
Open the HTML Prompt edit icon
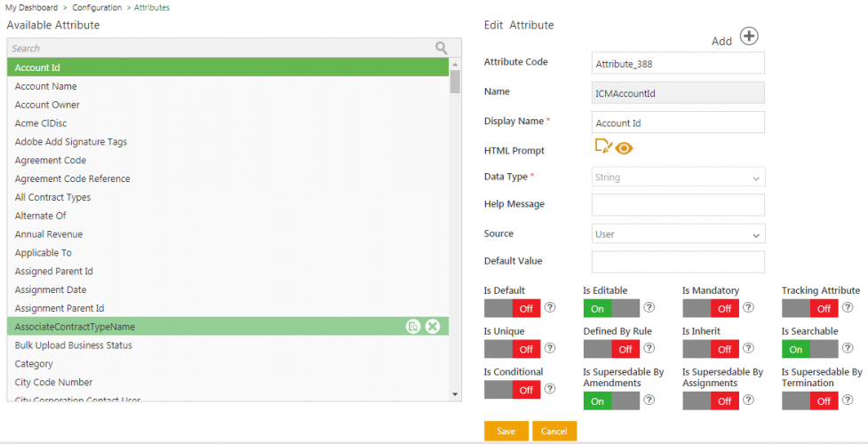pyautogui.click(x=603, y=147)
